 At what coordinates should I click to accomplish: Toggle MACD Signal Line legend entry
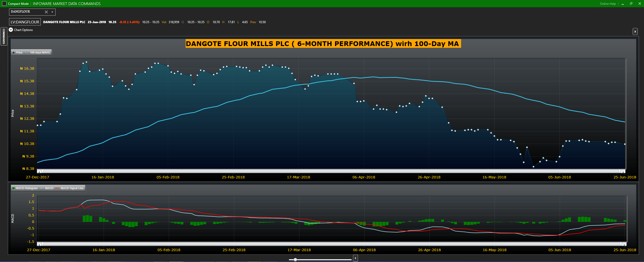pos(69,188)
